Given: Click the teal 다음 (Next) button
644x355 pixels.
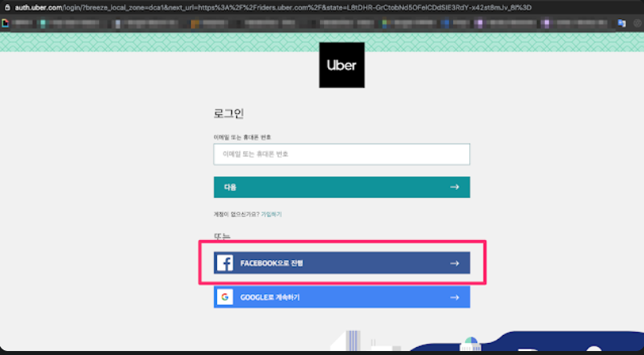Looking at the screenshot, I should 342,187.
